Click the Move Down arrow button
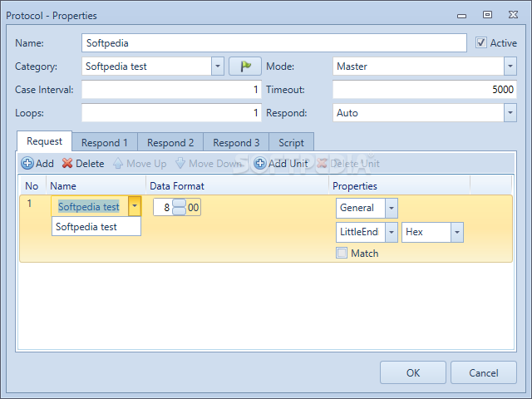The width and height of the screenshot is (532, 399). [x=209, y=163]
